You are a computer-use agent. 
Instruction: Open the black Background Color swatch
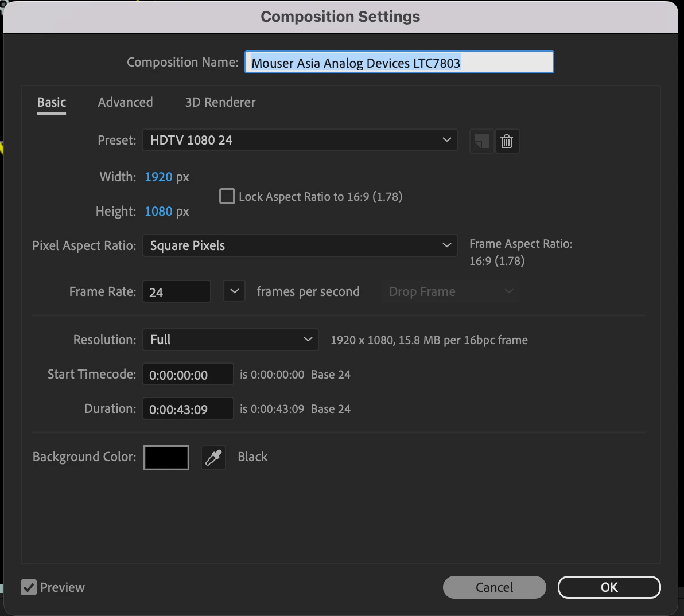pos(166,457)
